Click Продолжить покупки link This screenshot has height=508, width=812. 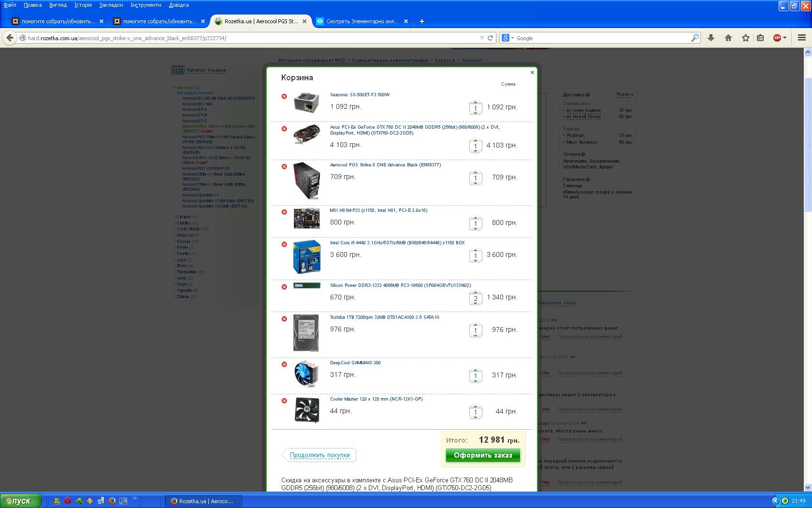click(319, 455)
